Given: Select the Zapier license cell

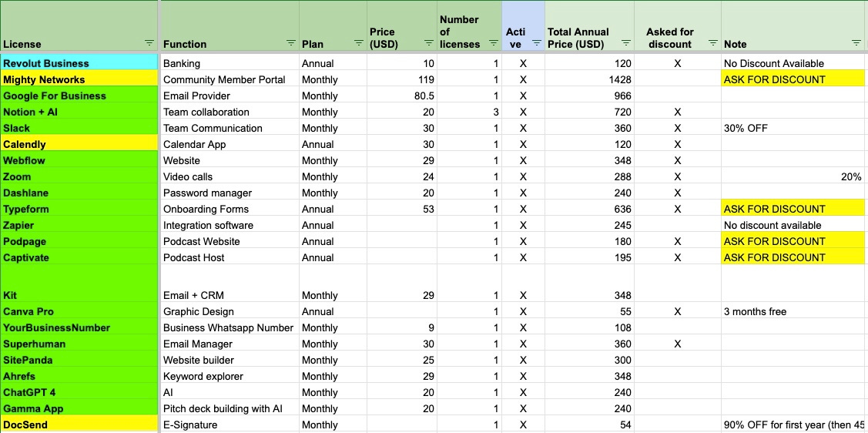Looking at the screenshot, I should pyautogui.click(x=79, y=225).
